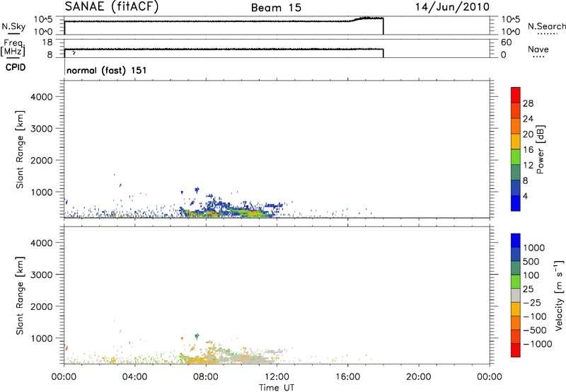
Task: Click the "18" frequency axis tick label
Action: click(47, 42)
